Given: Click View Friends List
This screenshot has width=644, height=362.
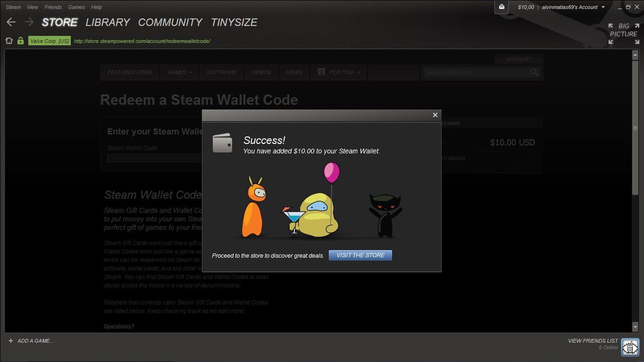Looking at the screenshot, I should [593, 341].
